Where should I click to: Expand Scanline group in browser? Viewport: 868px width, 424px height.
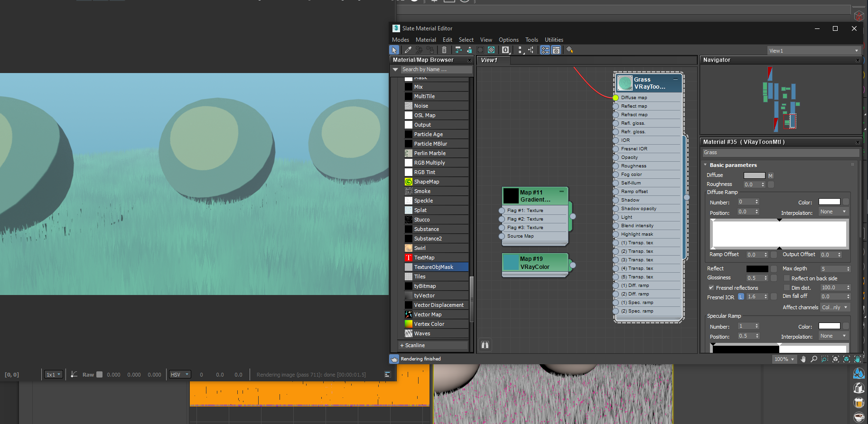433,345
